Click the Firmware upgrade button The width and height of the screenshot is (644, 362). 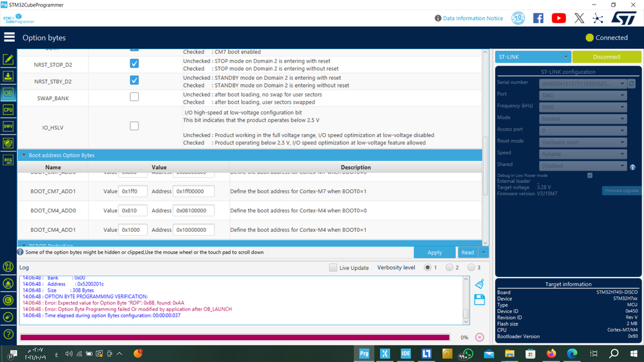pos(621,191)
